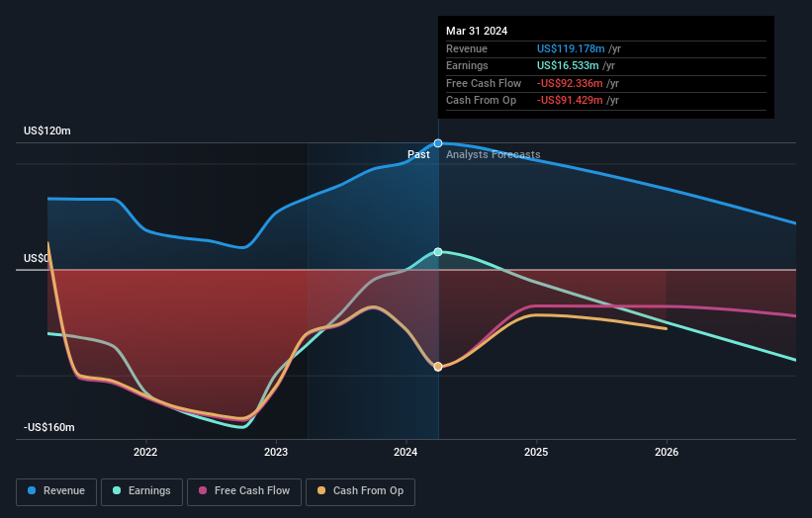Toggle the Free Cash Flow legend button
The height and width of the screenshot is (518, 812).
pyautogui.click(x=244, y=491)
